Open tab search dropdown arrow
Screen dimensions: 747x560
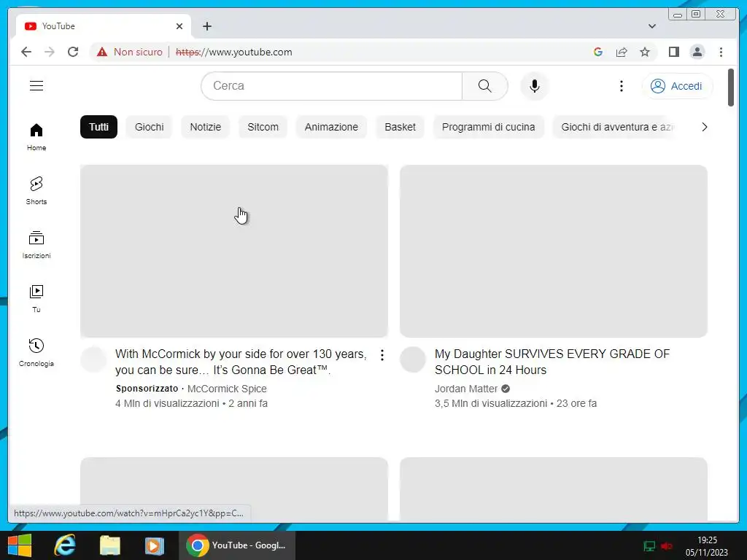652,26
